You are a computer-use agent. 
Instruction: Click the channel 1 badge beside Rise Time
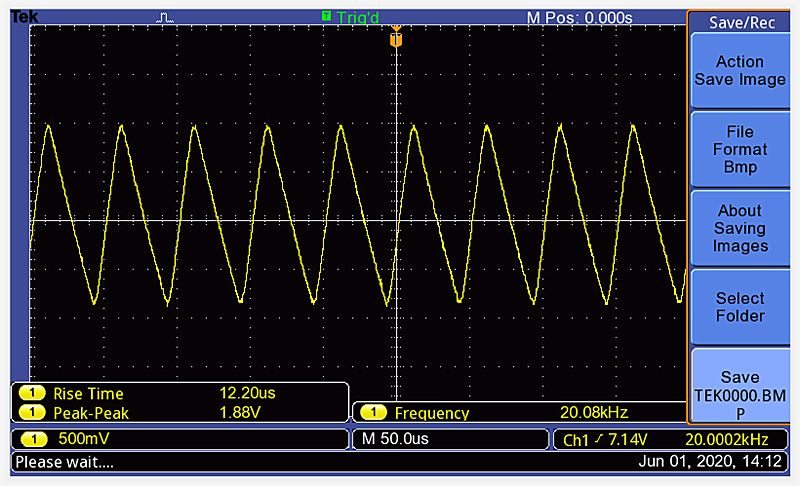click(x=33, y=394)
